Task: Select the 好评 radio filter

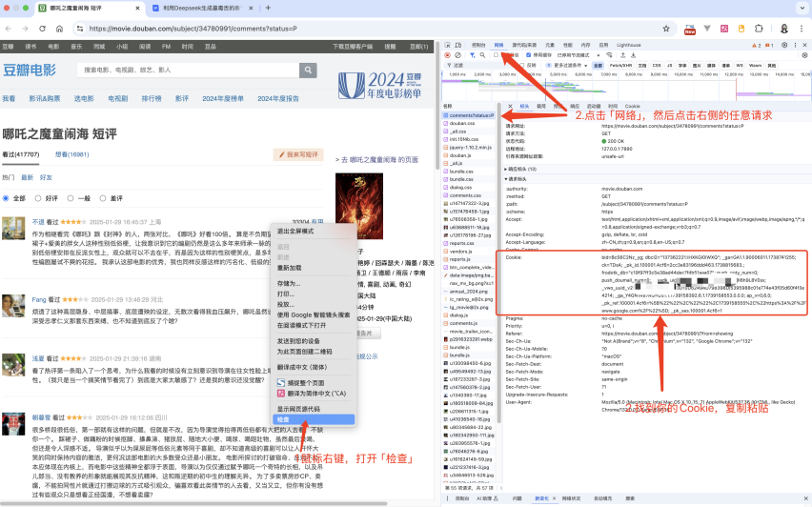Action: [x=39, y=198]
